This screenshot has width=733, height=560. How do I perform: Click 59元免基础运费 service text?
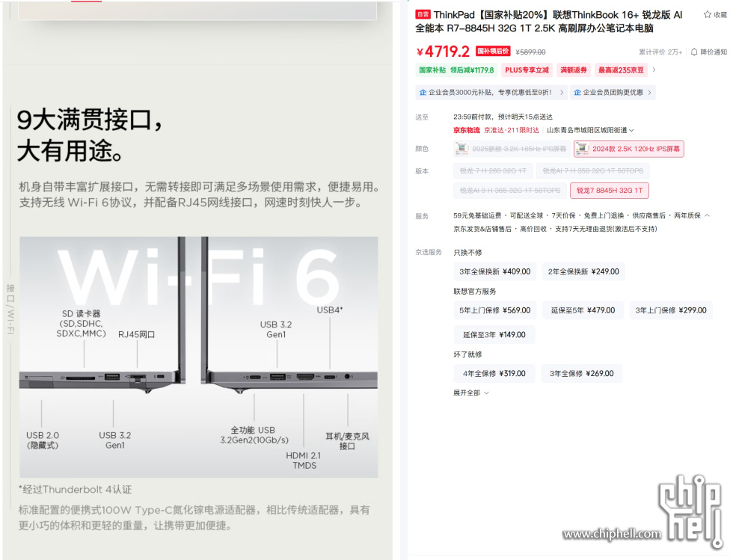point(477,215)
